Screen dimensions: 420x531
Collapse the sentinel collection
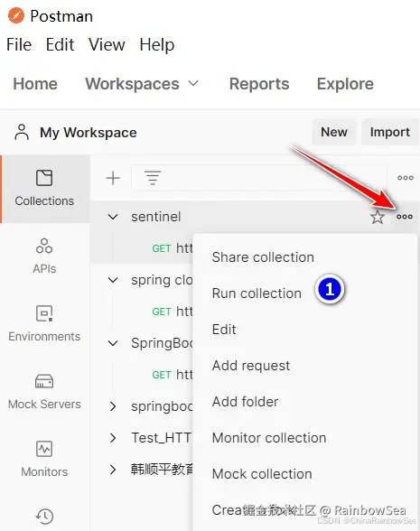(x=113, y=217)
